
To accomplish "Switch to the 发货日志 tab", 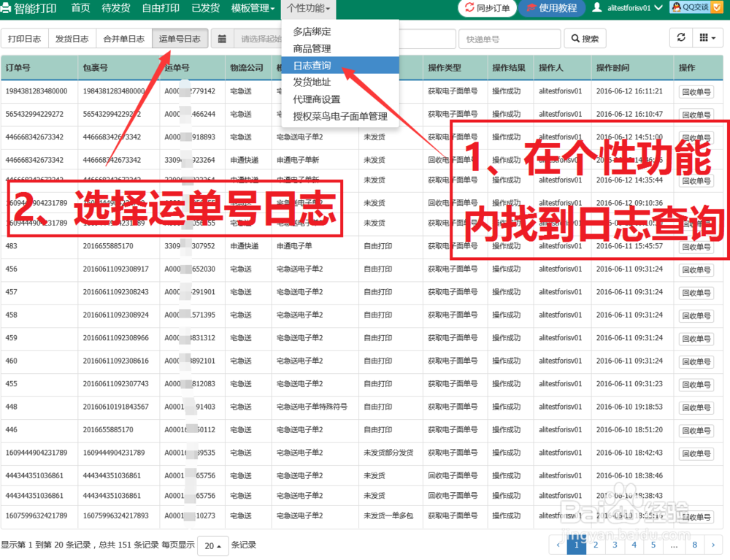I will (x=72, y=38).
